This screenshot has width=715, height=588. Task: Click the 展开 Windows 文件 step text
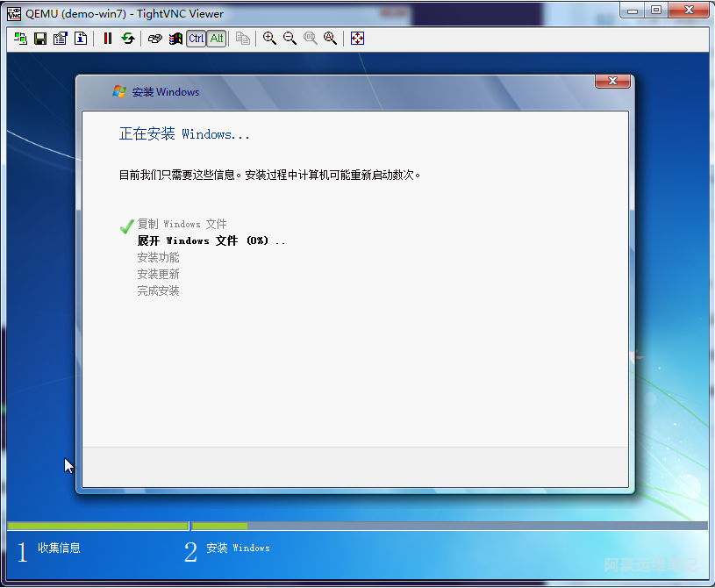coord(211,240)
